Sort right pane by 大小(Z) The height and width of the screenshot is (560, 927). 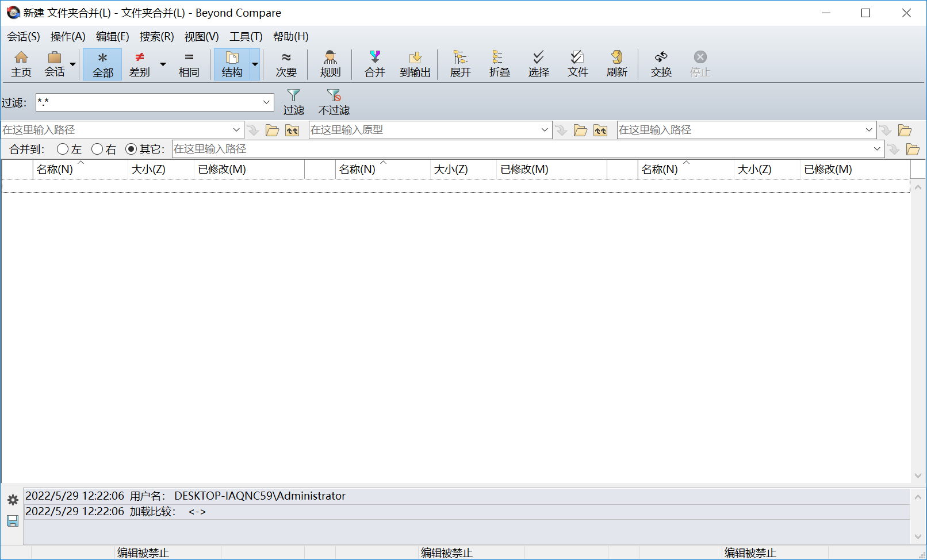(x=767, y=170)
